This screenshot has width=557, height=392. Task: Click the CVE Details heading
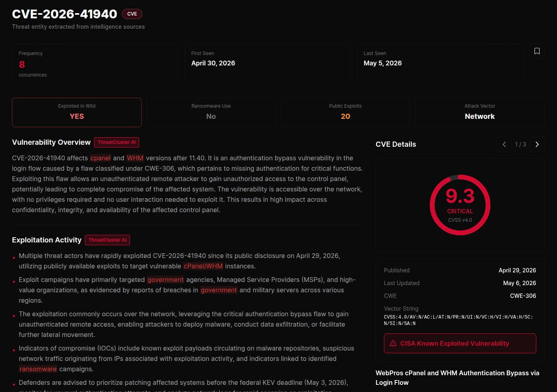pos(396,144)
